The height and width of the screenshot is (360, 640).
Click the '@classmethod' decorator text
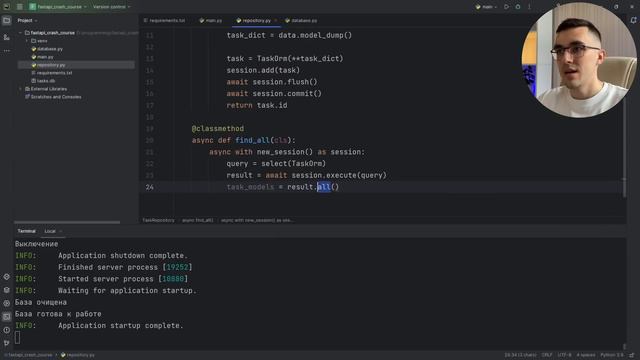click(x=218, y=129)
